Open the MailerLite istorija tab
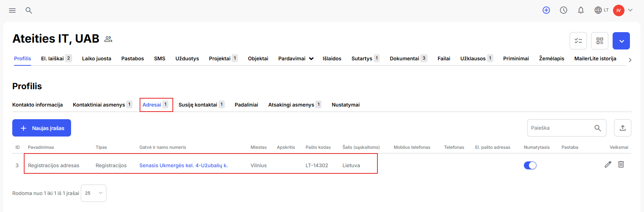The height and width of the screenshot is (212, 644). pos(595,59)
